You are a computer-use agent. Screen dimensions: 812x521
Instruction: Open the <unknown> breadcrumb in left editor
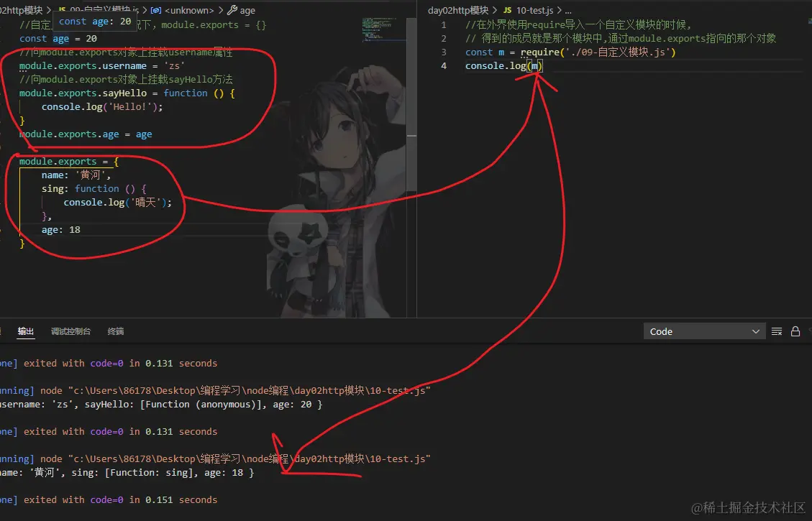189,10
